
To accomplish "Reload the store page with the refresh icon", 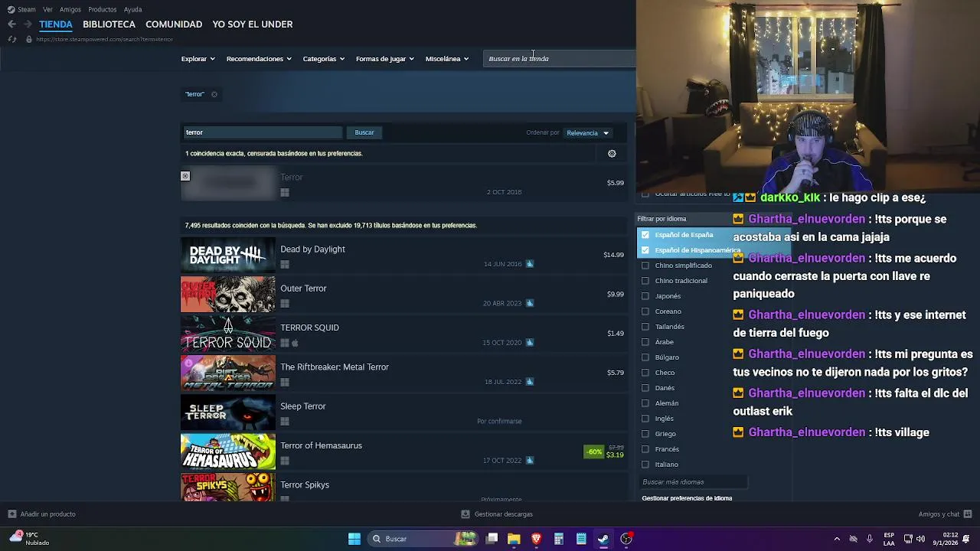I will (x=11, y=39).
